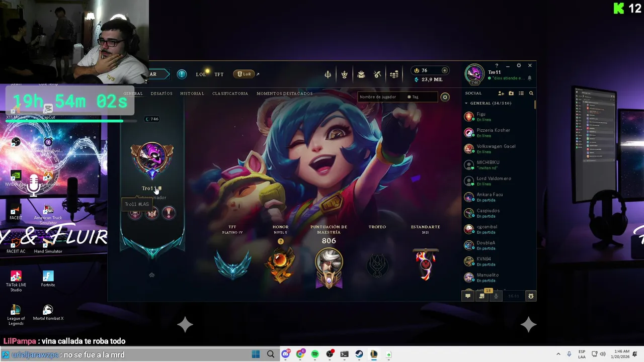
Task: Click the Honor question mark info icon
Action: tap(281, 241)
